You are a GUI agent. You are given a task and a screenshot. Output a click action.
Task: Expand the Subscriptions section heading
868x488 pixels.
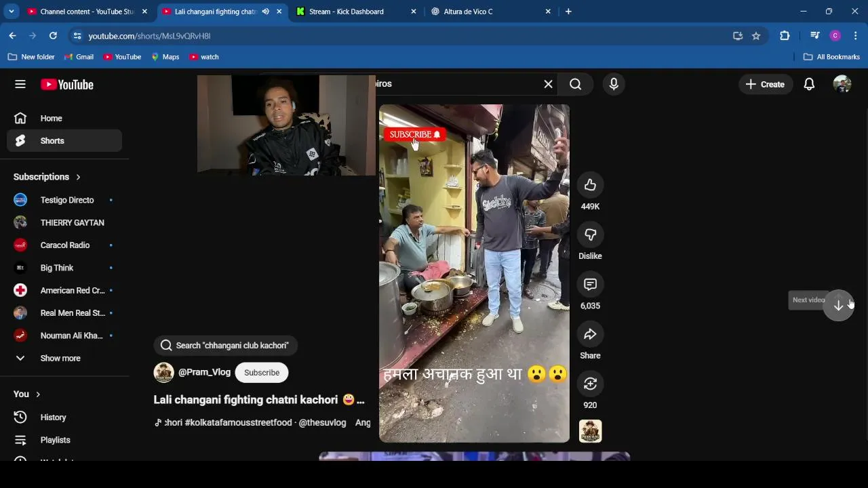pyautogui.click(x=47, y=177)
